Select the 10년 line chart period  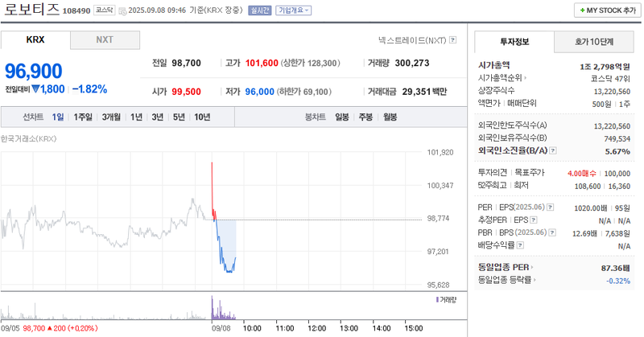pyautogui.click(x=202, y=117)
